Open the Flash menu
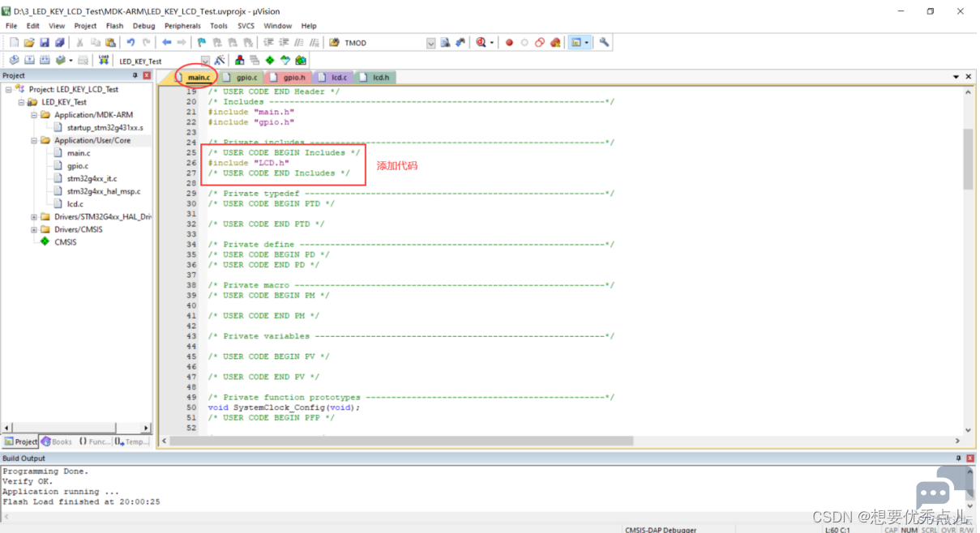 (x=114, y=26)
